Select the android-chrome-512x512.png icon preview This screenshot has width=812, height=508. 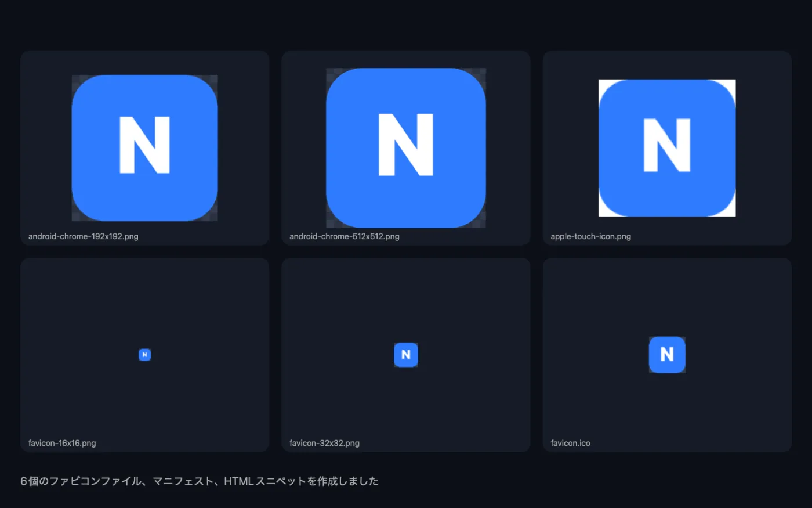click(x=406, y=148)
